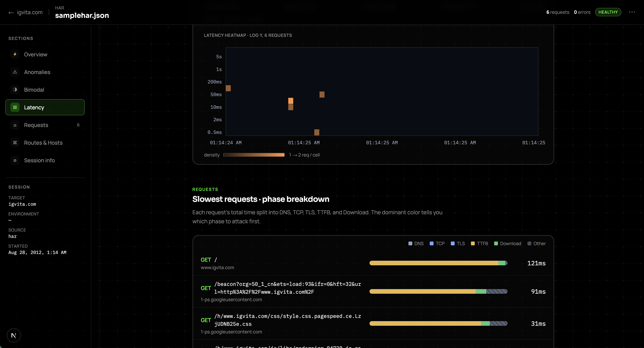Viewport: 644px width, 348px height.
Task: Click the Other legend swatch
Action: (529, 243)
